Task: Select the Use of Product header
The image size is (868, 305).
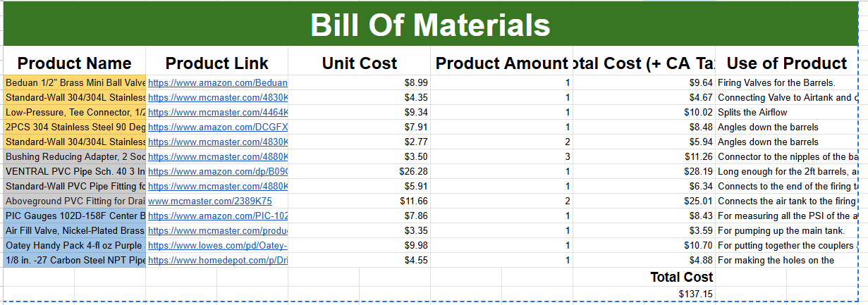Action: [786, 63]
